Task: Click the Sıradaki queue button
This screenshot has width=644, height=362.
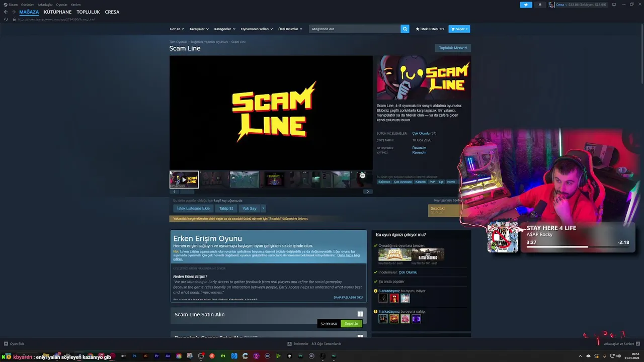Action: pyautogui.click(x=445, y=210)
